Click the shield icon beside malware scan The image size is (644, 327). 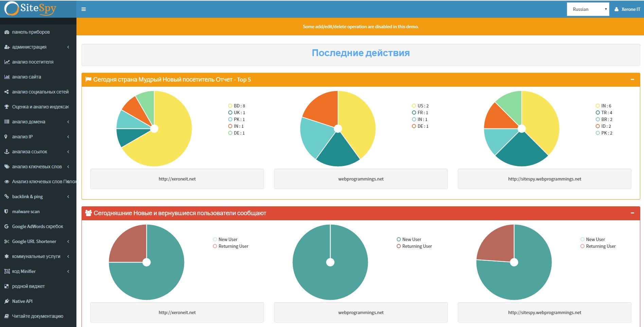click(6, 211)
